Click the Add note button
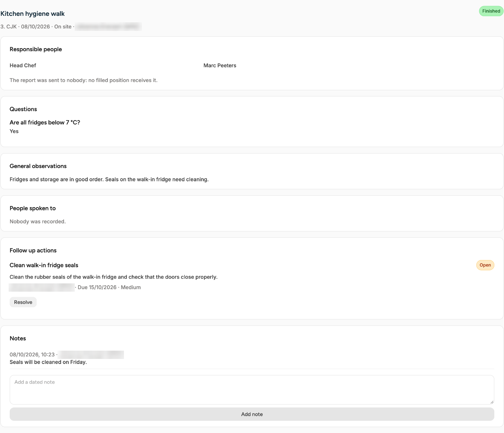This screenshot has width=504, height=433. 252,414
